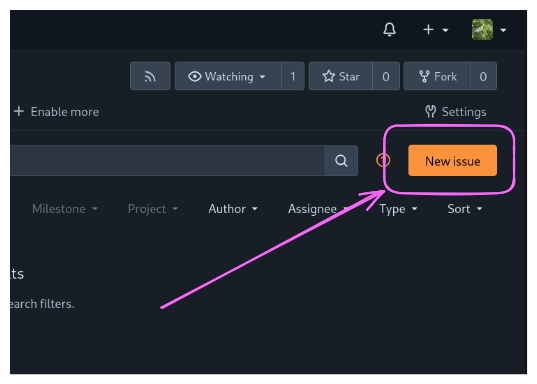Open the repository Settings tab

(x=455, y=112)
